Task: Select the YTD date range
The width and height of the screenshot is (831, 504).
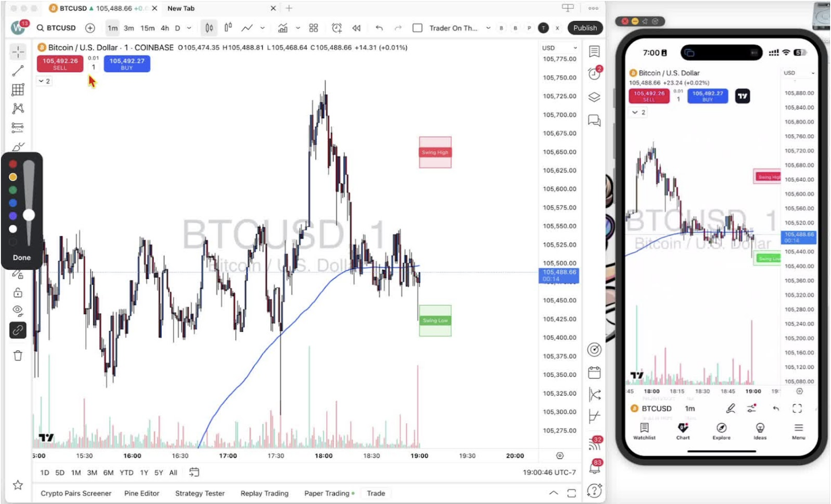Action: pos(126,472)
